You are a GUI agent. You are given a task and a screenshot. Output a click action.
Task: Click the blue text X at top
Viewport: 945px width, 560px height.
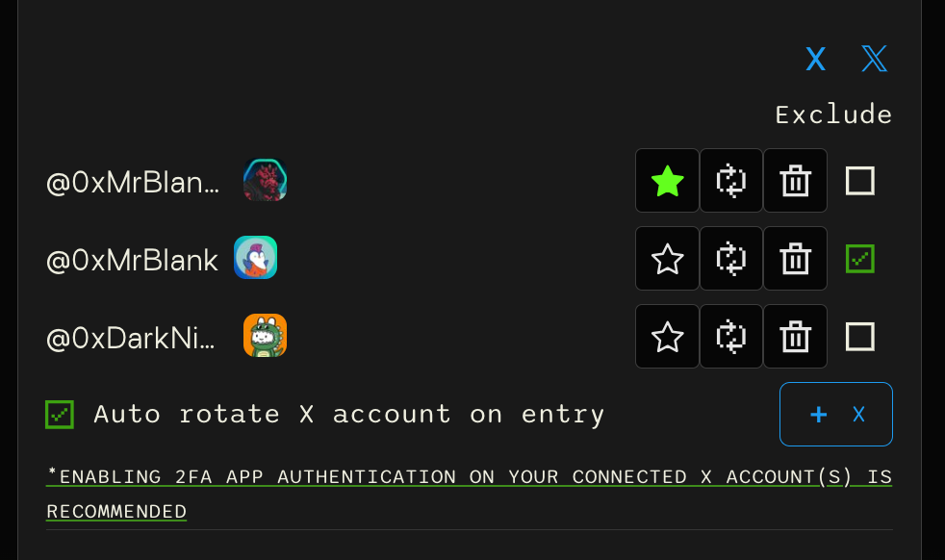click(815, 59)
